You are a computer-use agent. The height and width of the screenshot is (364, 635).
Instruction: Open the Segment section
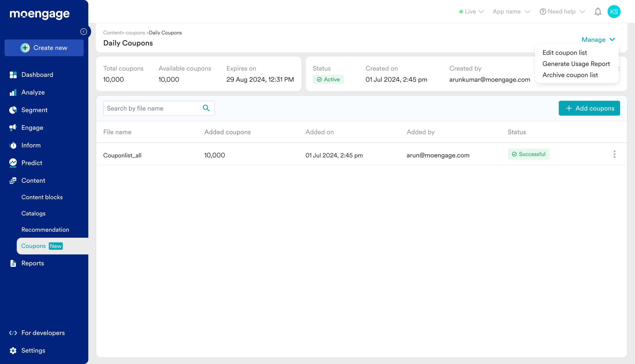point(34,110)
